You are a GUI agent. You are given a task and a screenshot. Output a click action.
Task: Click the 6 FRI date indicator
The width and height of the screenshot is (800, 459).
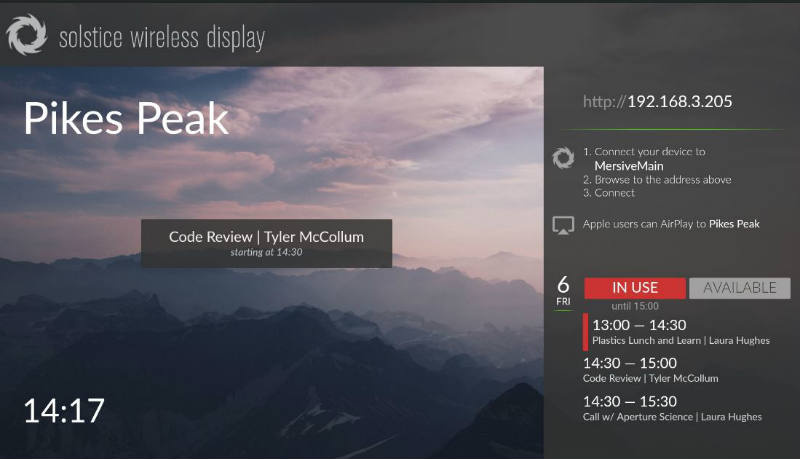pos(564,291)
